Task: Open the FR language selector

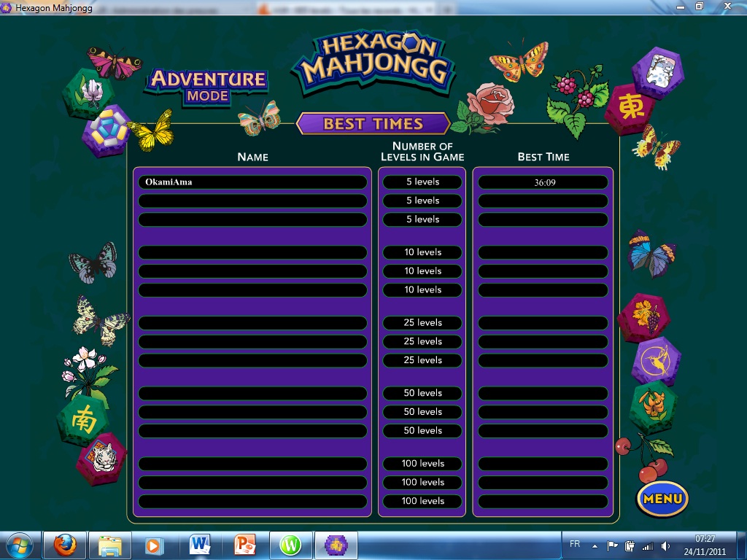Action: point(575,545)
